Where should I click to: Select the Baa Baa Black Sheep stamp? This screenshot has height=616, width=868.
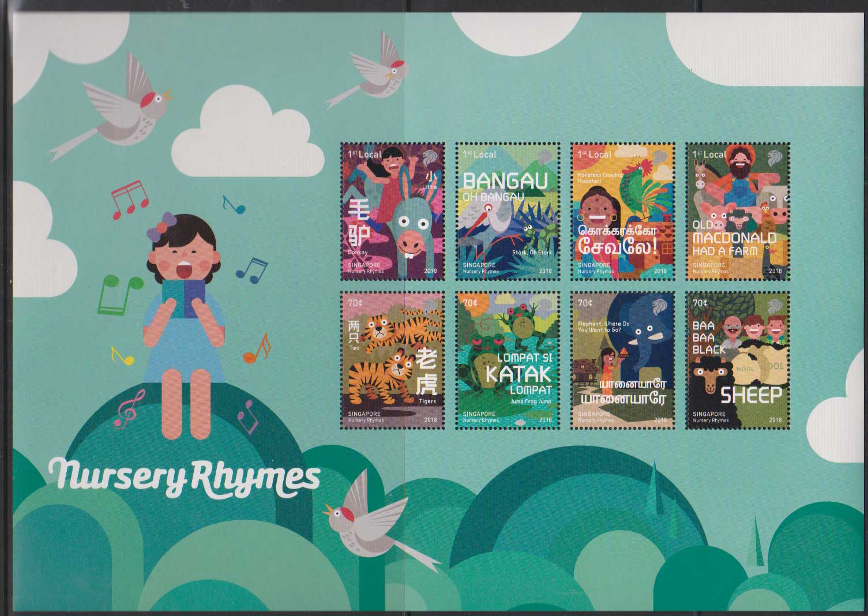coord(738,360)
